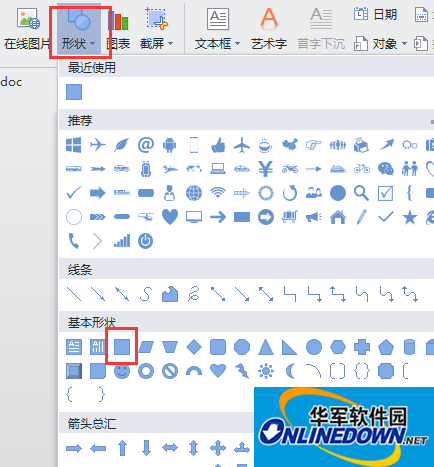This screenshot has height=467, width=434.
Task: Choose the octagon basic shape
Action: (x=242, y=347)
